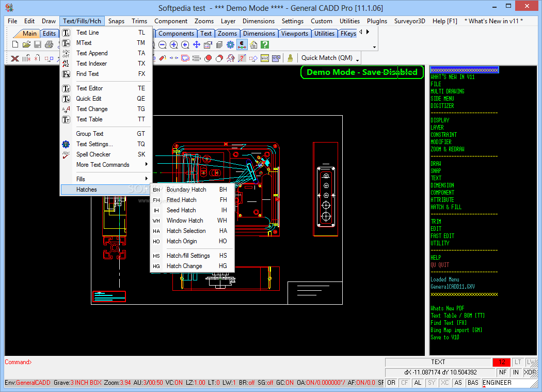This screenshot has height=392, width=542.
Task: Click the hatch pattern toolbar icon
Action: pyautogui.click(x=276, y=58)
